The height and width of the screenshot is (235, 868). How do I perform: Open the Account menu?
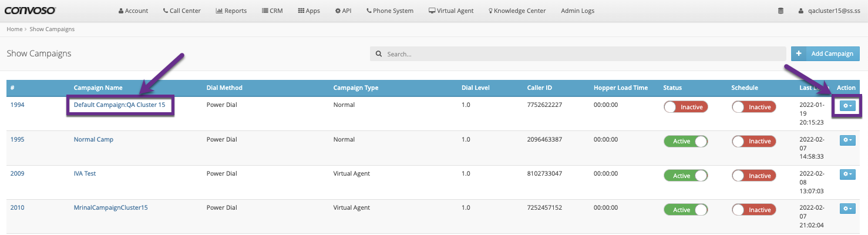(x=133, y=11)
